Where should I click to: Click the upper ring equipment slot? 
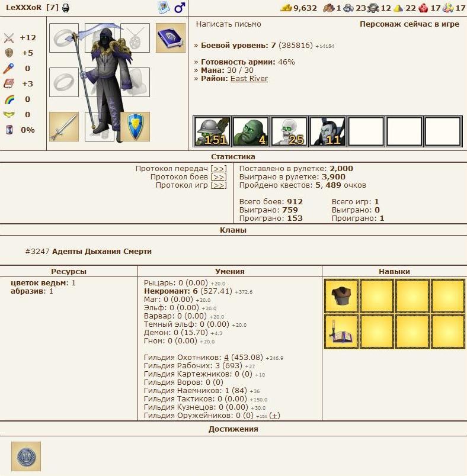coord(63,38)
